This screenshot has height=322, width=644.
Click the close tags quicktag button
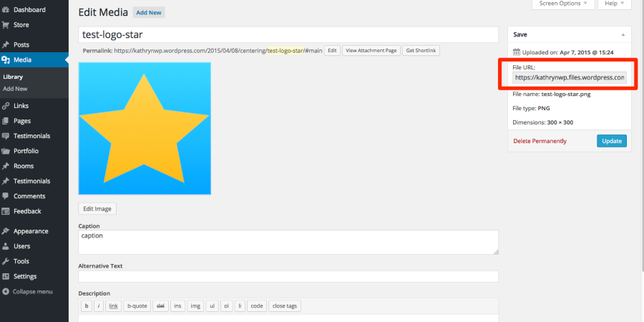[x=285, y=306]
